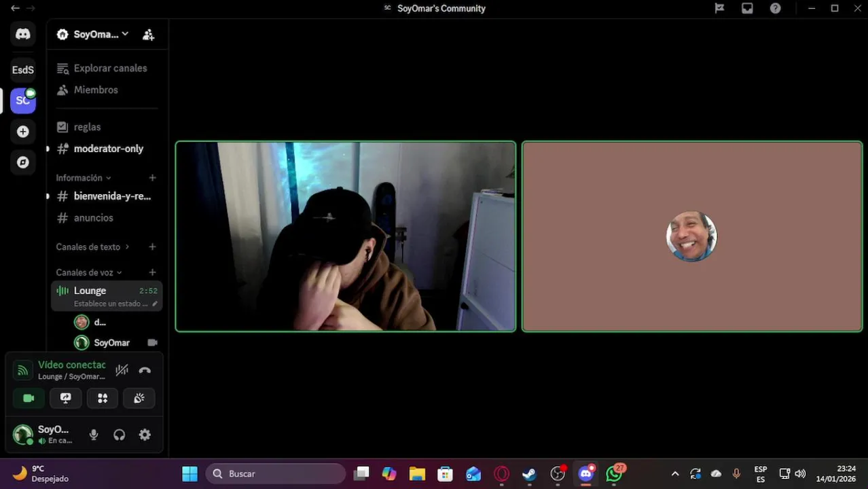Toggle noise suppression icon
This screenshot has width=868, height=489.
click(x=122, y=370)
